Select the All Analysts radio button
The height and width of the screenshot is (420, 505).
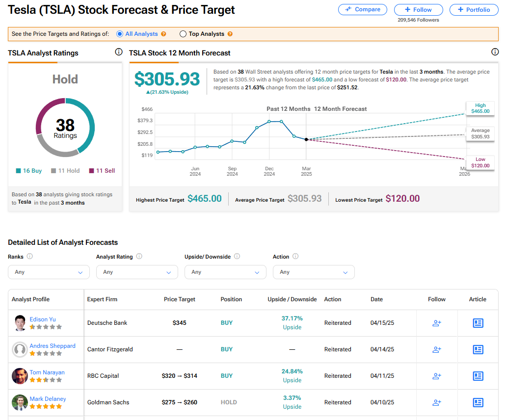pos(120,34)
